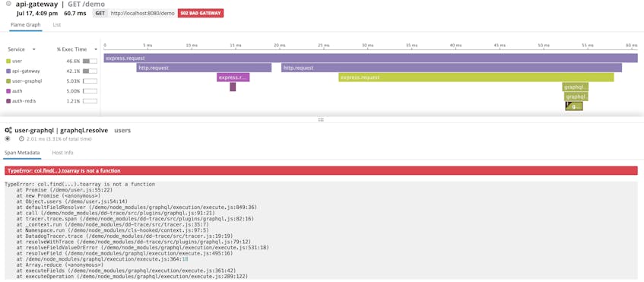Image resolution: width=644 pixels, height=282 pixels.
Task: Click the panel divider grip icon
Action: pyautogui.click(x=321, y=120)
